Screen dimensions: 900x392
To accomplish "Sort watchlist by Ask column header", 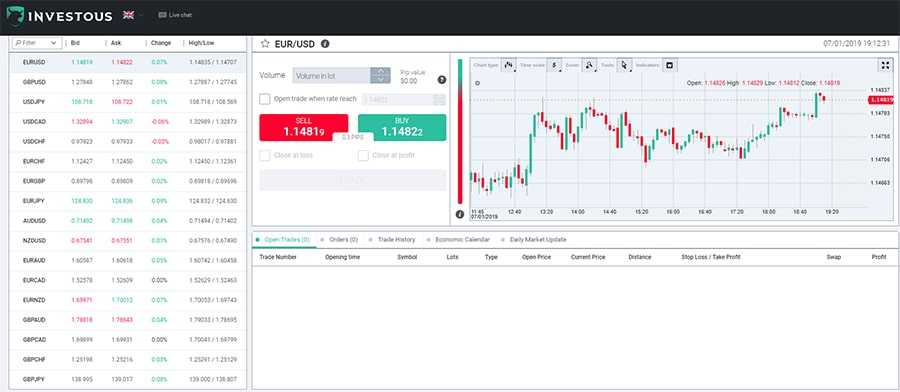I will 116,43.
